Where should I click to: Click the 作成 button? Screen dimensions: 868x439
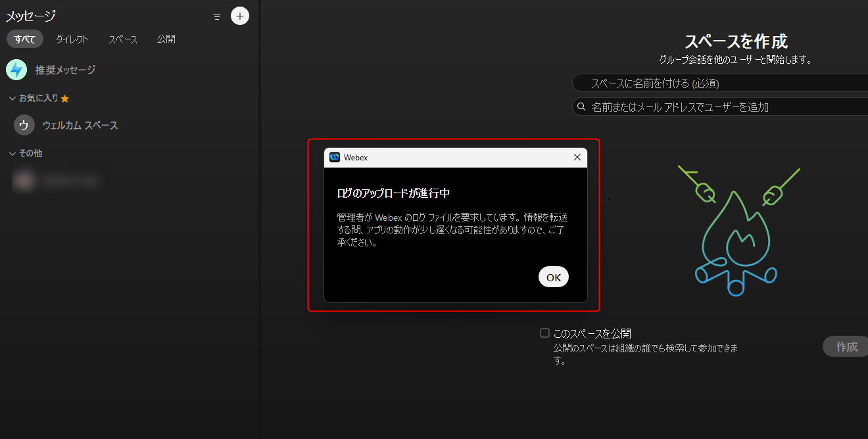(x=846, y=346)
